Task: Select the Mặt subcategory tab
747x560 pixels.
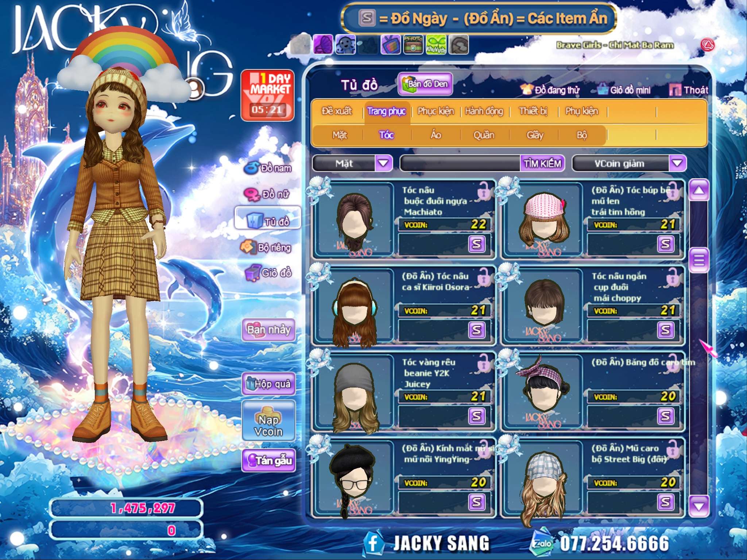Action: [x=340, y=135]
